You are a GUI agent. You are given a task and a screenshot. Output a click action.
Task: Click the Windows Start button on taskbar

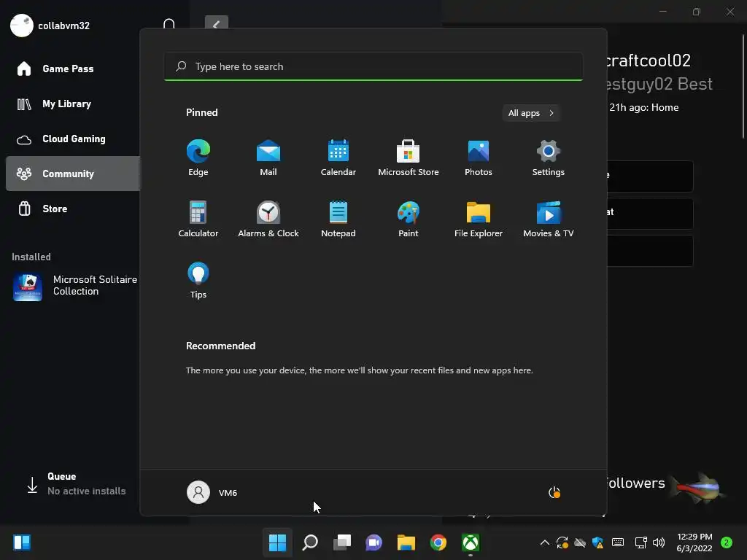click(x=277, y=542)
